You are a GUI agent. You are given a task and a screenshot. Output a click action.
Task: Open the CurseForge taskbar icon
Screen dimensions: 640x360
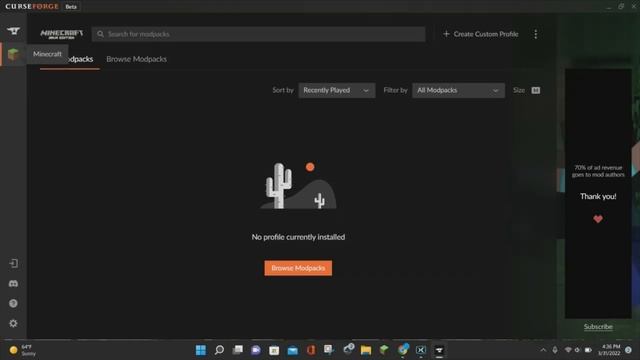point(439,350)
